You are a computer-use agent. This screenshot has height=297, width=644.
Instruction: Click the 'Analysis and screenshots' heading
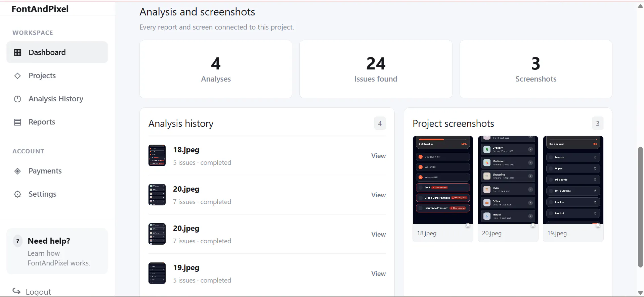[197, 12]
